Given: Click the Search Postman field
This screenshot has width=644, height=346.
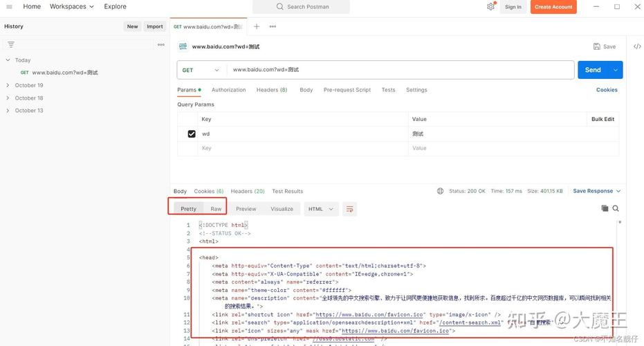Looking at the screenshot, I should (x=301, y=7).
